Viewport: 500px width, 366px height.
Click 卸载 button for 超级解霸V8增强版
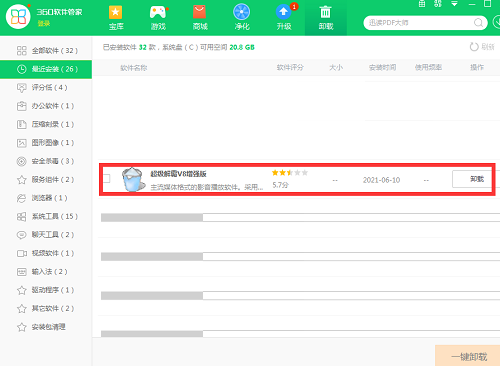point(473,179)
